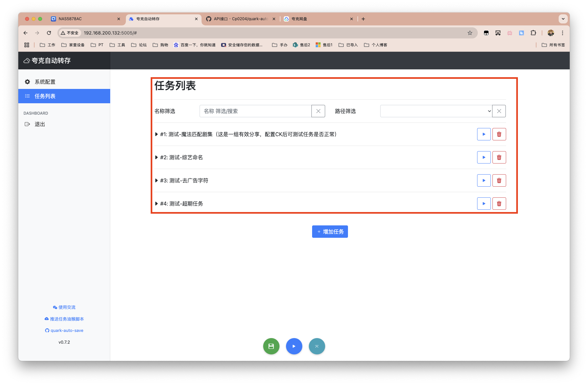Switch to the NAS5878AC browser tab

[x=69, y=19]
